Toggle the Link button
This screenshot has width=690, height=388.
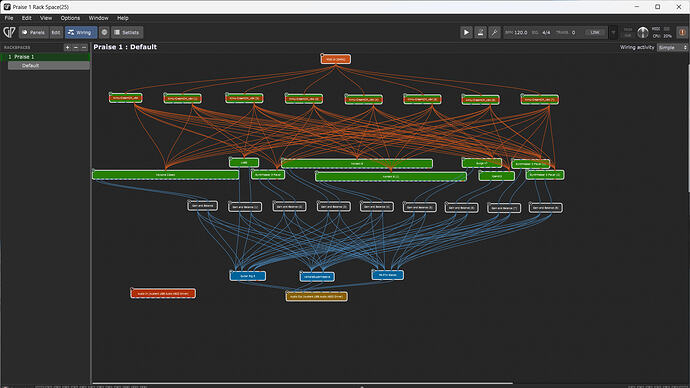595,33
